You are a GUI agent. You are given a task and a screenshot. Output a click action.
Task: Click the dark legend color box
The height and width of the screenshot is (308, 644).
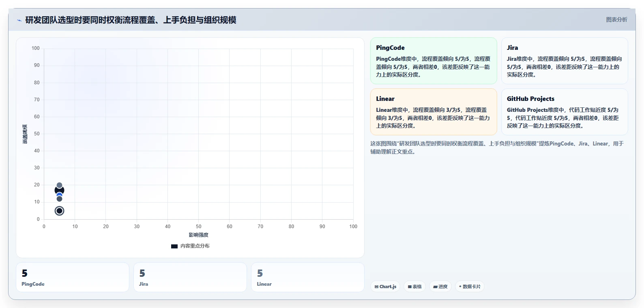174,246
